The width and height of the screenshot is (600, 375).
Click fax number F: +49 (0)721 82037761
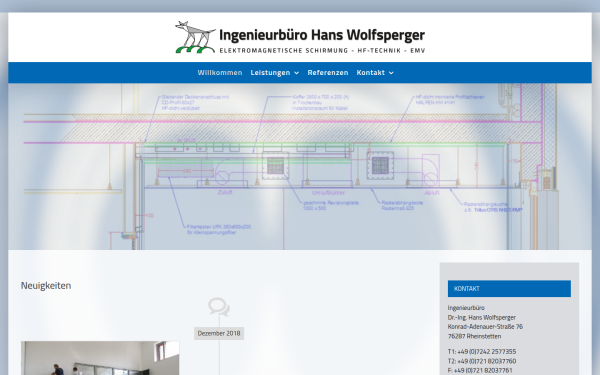480,370
